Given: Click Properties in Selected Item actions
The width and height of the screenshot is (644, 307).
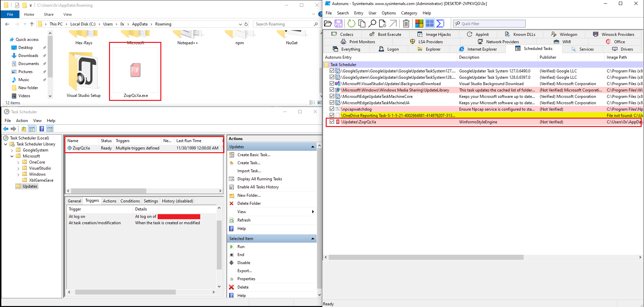Looking at the screenshot, I should click(246, 279).
